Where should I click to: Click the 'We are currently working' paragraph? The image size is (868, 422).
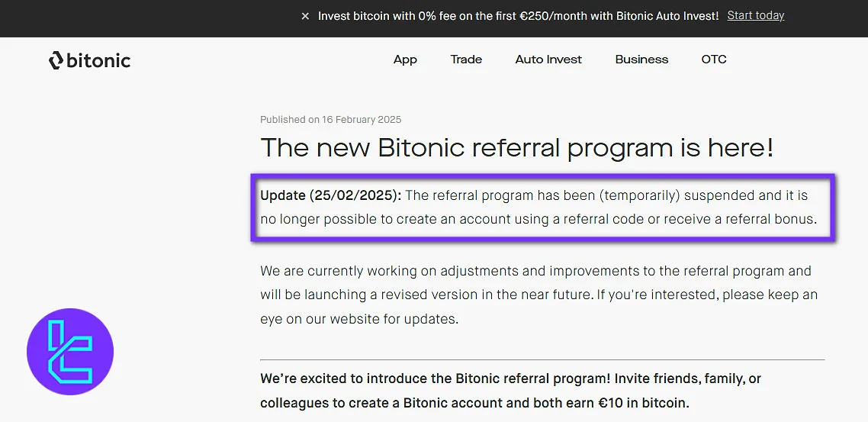pos(535,271)
